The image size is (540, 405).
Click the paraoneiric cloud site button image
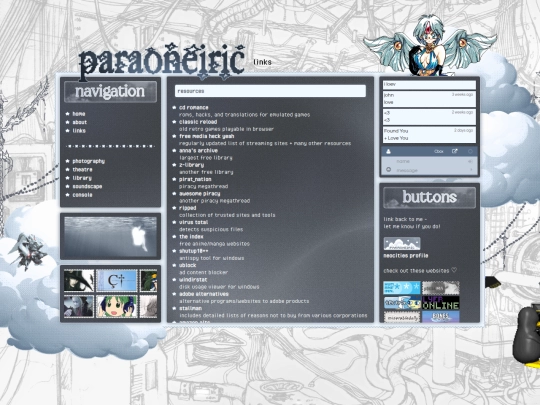tap(402, 244)
